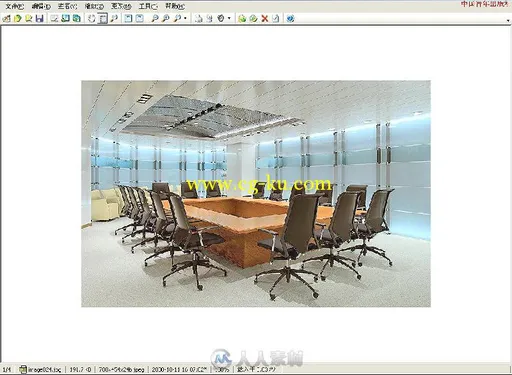This screenshot has height=375, width=512.
Task: Click the file type icon in the status bar
Action: [23, 369]
